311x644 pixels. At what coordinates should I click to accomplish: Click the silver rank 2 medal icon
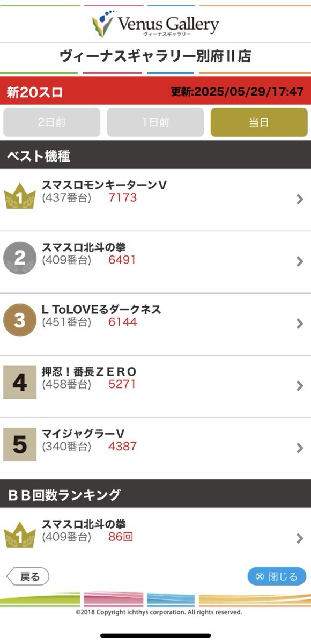tap(20, 258)
